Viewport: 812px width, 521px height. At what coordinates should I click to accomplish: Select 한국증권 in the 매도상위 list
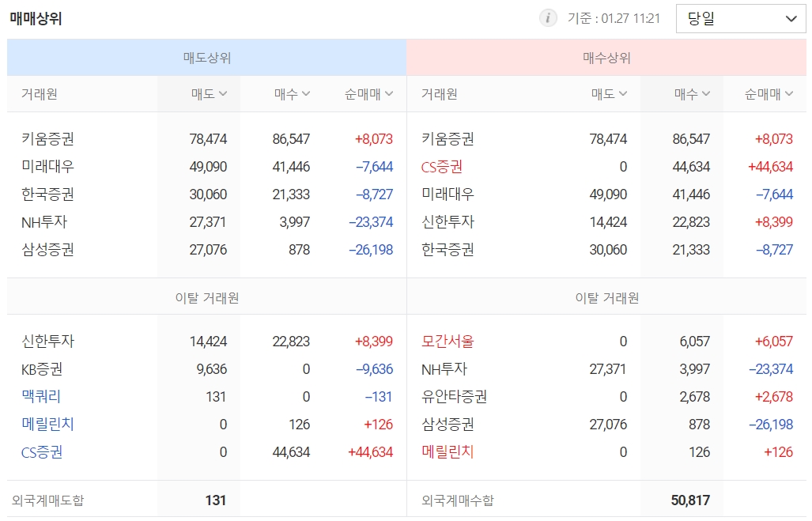coord(47,194)
